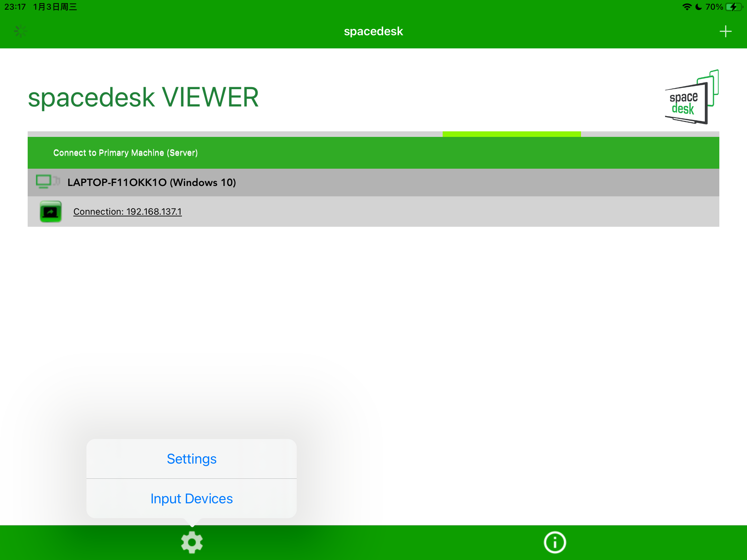This screenshot has width=747, height=560.
Task: Click the bright green progress bar segment
Action: pyautogui.click(x=511, y=134)
